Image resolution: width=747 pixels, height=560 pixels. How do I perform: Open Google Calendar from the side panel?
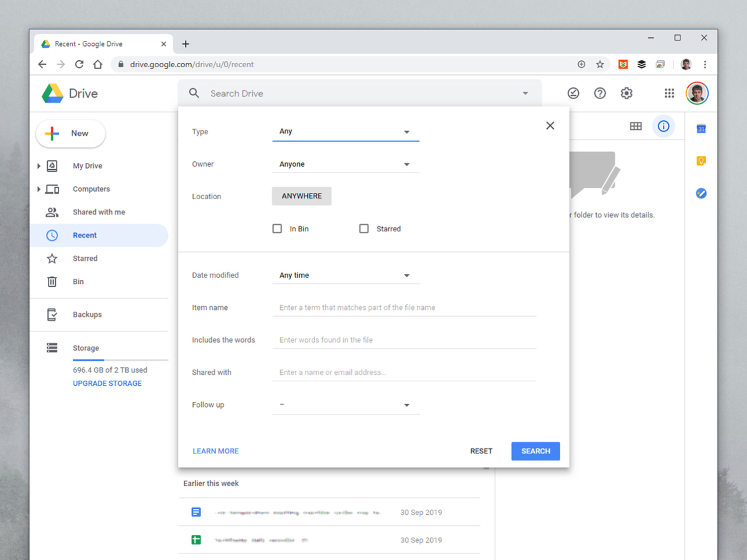(701, 128)
